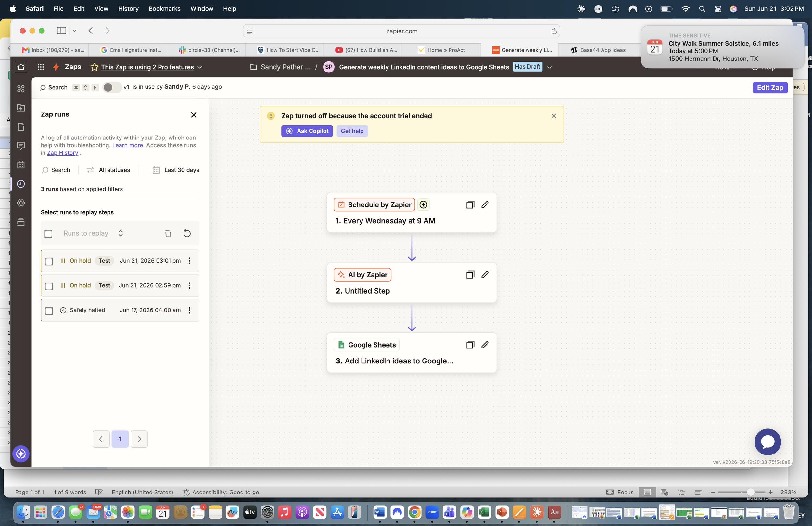Click the Word zoom out minus button
Image resolution: width=812 pixels, height=526 pixels.
712,492
